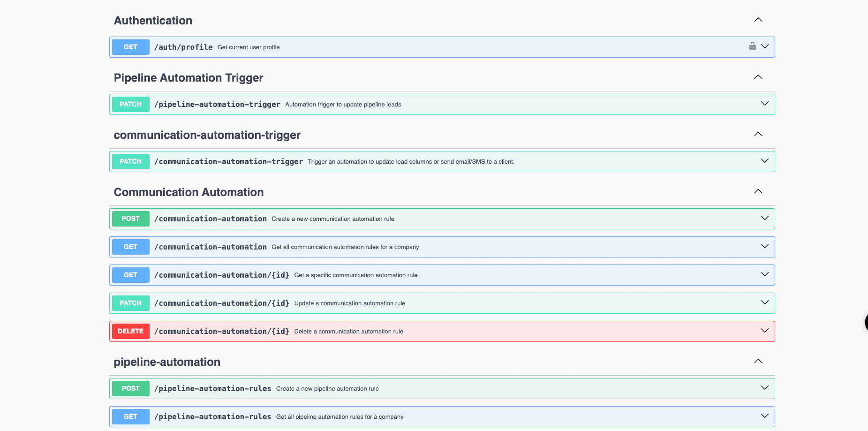Expand chevron for Get all communication automation rules
The width and height of the screenshot is (868, 431).
765,246
